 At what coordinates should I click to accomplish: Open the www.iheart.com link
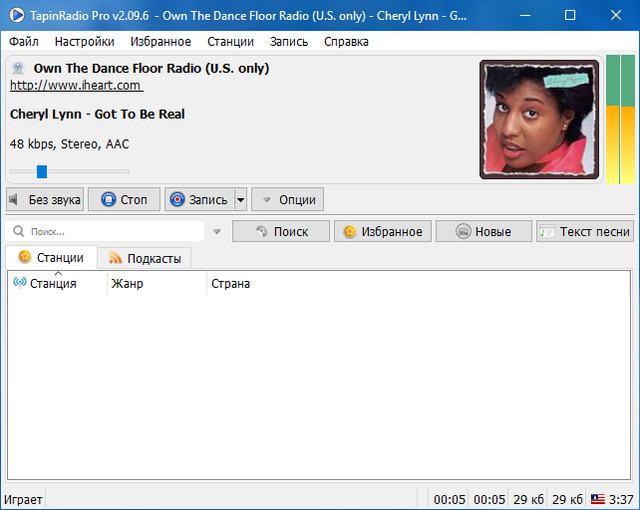(x=75, y=86)
